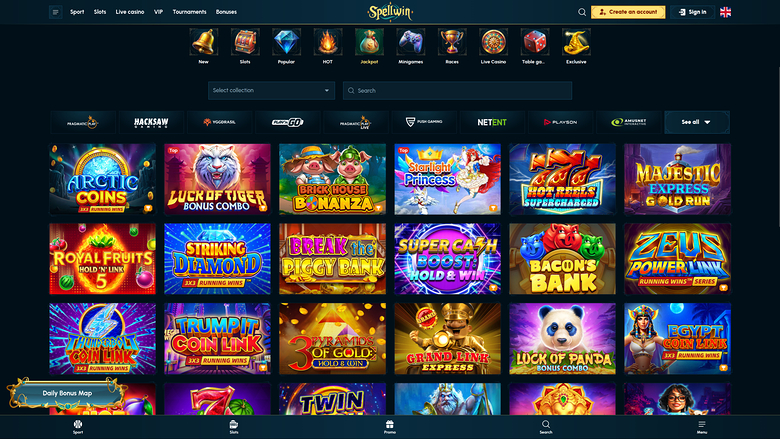This screenshot has height=439, width=780.
Task: Open the UK flag language selector
Action: pos(725,12)
